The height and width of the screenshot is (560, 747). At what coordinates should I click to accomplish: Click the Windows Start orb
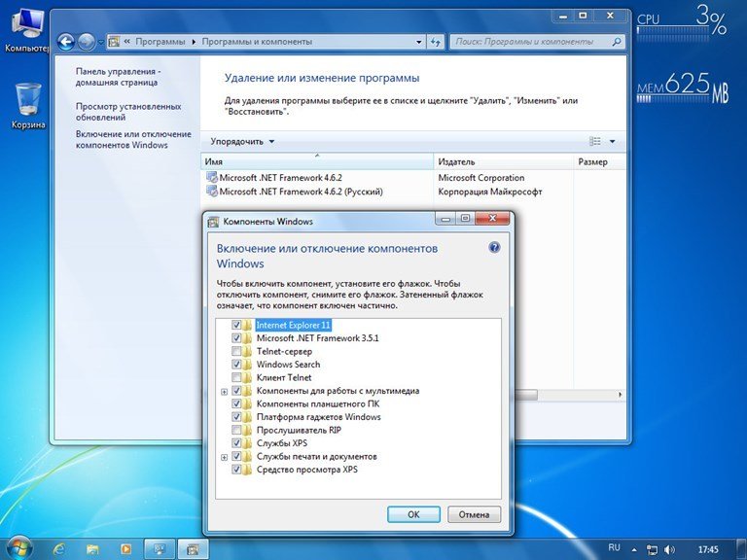(19, 547)
